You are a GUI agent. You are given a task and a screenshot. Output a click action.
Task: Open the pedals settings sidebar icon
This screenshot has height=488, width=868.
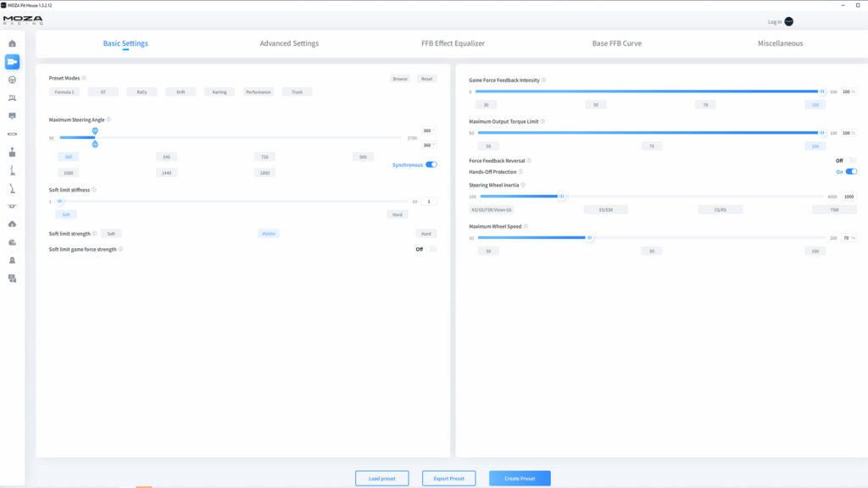click(12, 98)
